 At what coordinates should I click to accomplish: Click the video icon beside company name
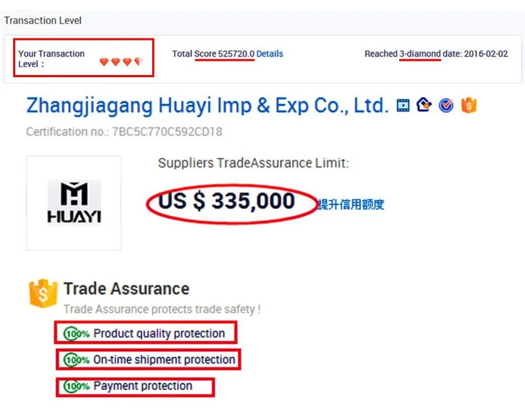tap(403, 106)
